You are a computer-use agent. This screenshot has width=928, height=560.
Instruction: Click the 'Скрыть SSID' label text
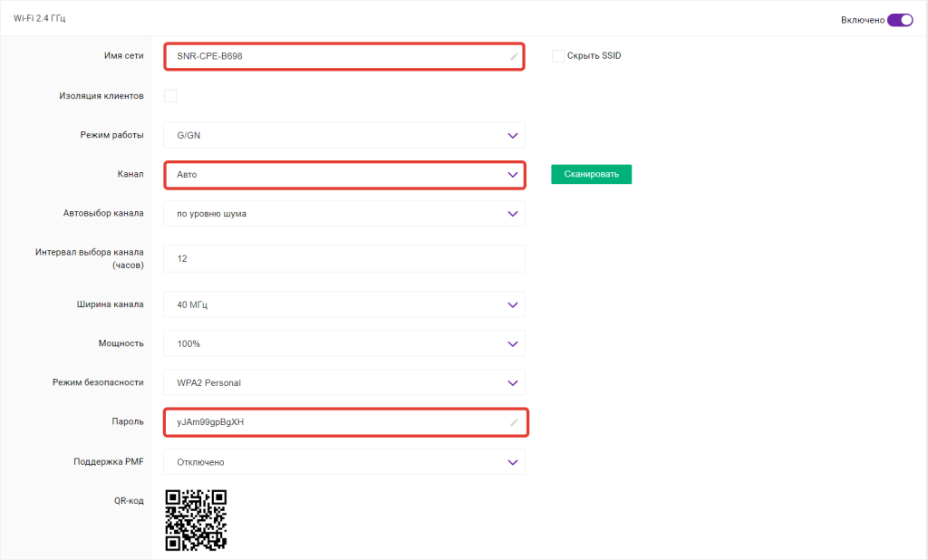pos(594,55)
